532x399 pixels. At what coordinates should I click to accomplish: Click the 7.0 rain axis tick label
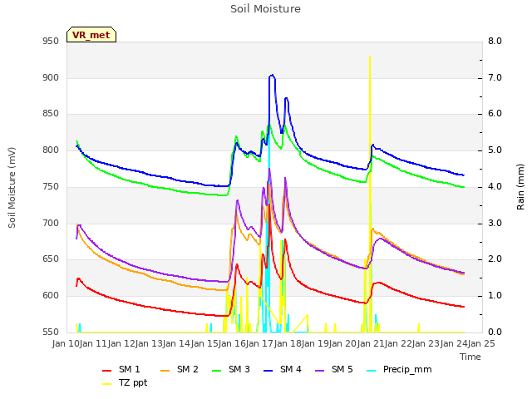point(495,77)
